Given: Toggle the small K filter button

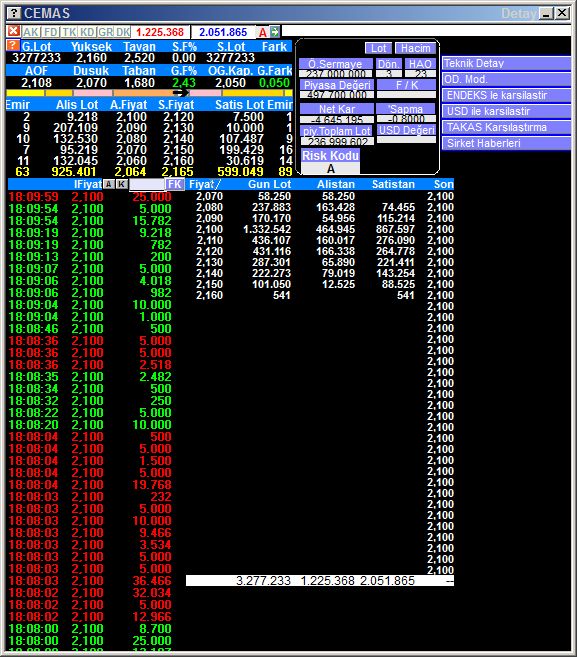Looking at the screenshot, I should (x=122, y=184).
